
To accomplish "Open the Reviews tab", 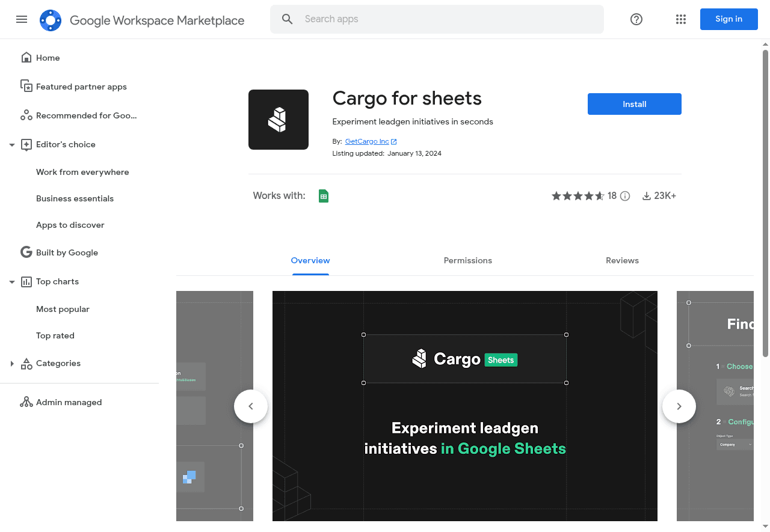I will (x=622, y=260).
